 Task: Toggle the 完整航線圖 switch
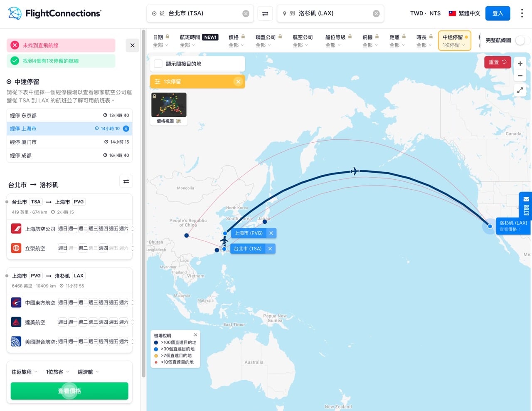522,40
